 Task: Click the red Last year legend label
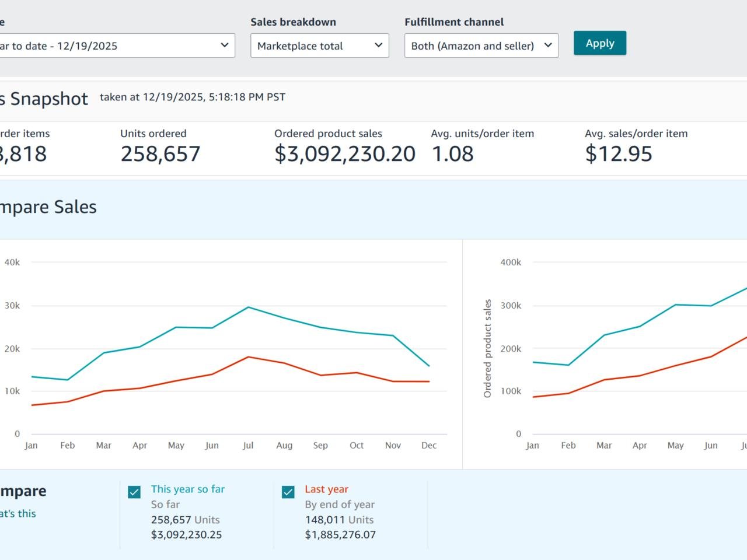326,489
